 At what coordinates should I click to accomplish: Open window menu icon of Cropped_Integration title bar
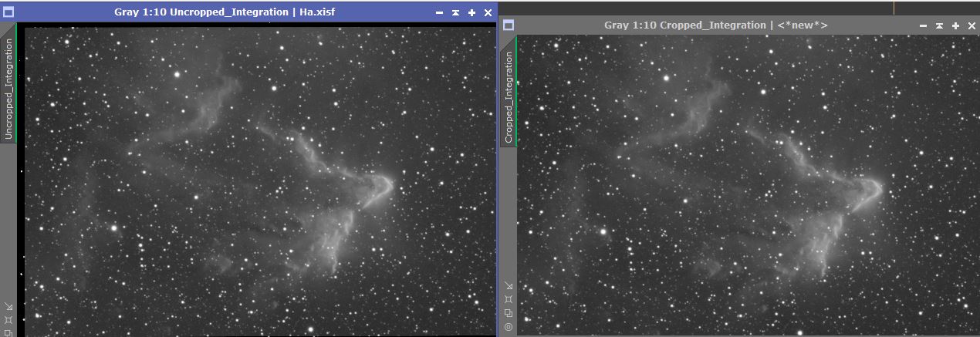pyautogui.click(x=509, y=25)
